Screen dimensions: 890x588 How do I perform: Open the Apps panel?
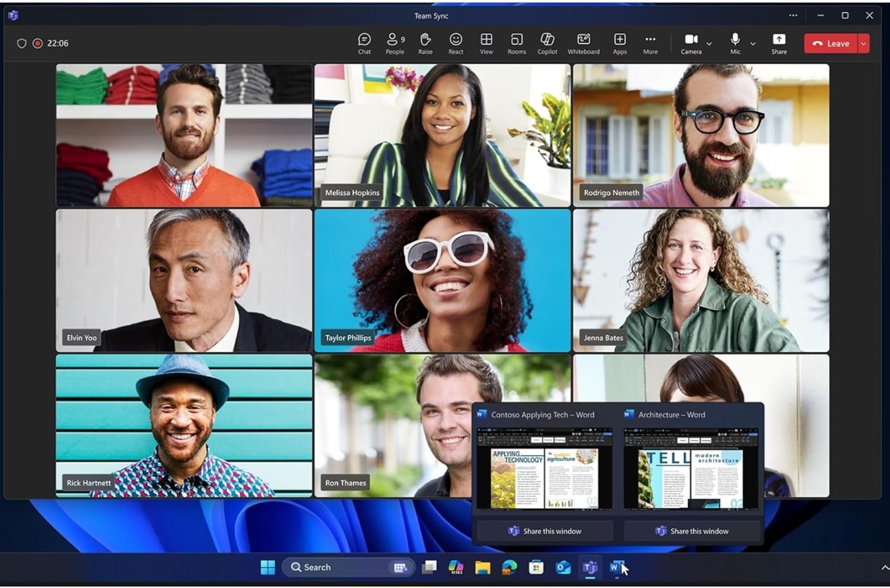click(619, 43)
